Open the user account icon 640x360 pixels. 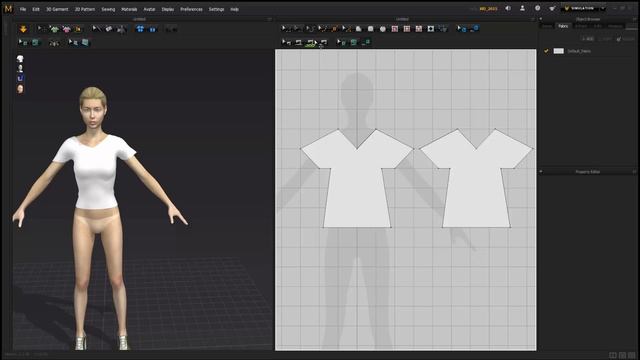[x=522, y=8]
